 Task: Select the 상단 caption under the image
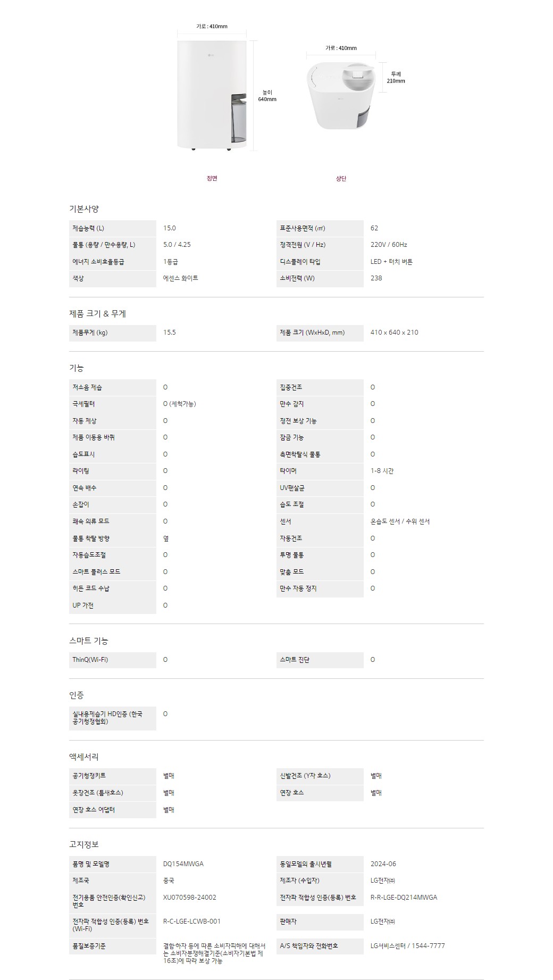point(341,178)
